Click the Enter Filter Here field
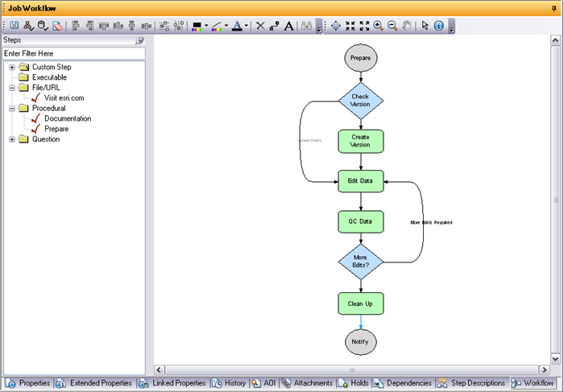This screenshot has width=564, height=392. tap(73, 53)
